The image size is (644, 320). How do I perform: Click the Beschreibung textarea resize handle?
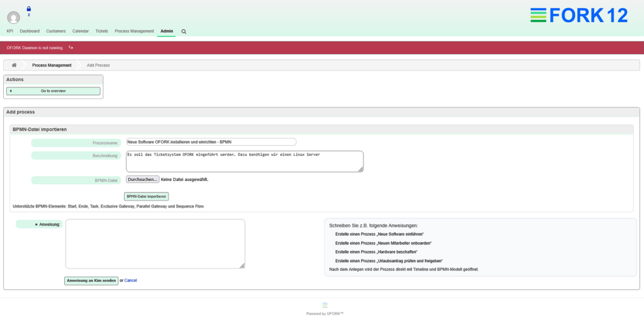[x=360, y=169]
